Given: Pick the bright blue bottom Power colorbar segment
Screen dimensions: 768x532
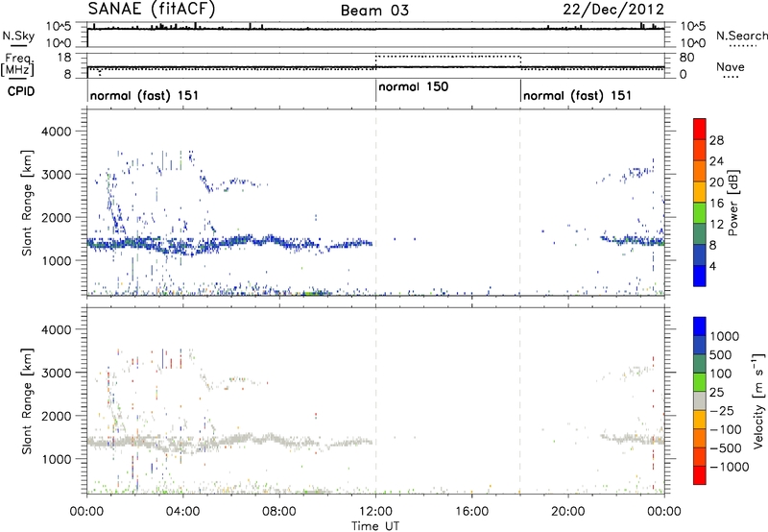Looking at the screenshot, I should (700, 276).
